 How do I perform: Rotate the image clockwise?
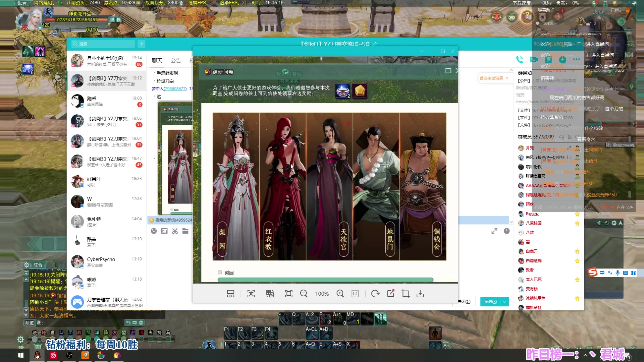point(375,294)
